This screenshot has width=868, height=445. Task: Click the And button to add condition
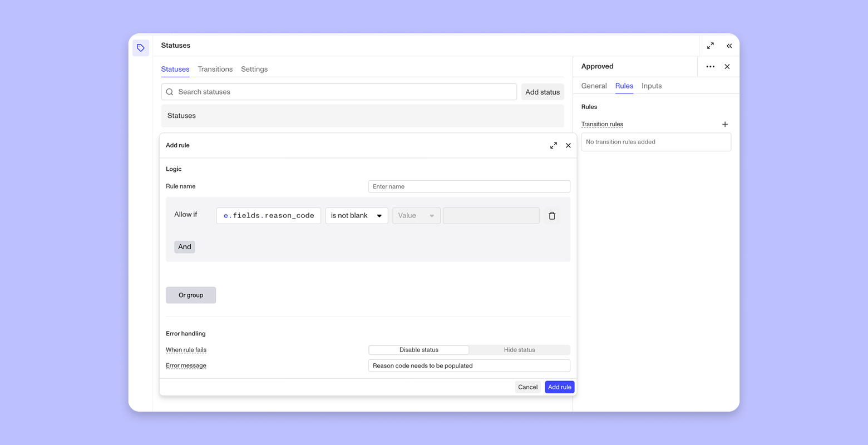[185, 247]
